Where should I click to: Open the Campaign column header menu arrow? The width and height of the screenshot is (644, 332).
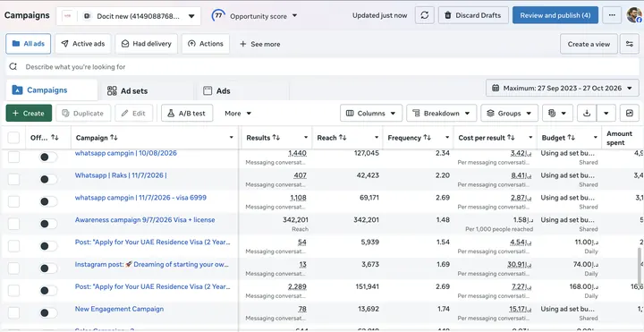(232, 138)
